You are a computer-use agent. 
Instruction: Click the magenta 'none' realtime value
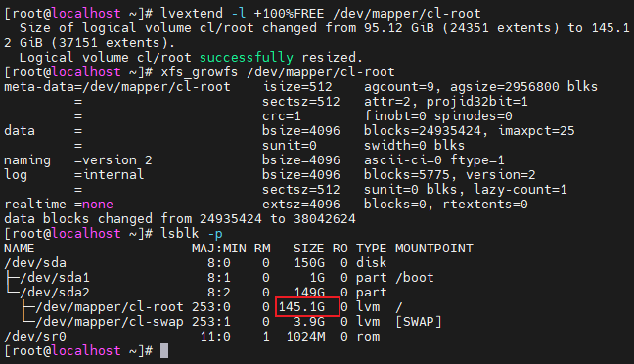(98, 205)
